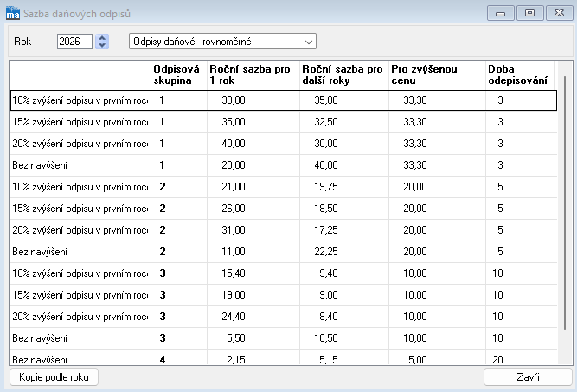Click the Doba odepisování column header

pyautogui.click(x=519, y=74)
